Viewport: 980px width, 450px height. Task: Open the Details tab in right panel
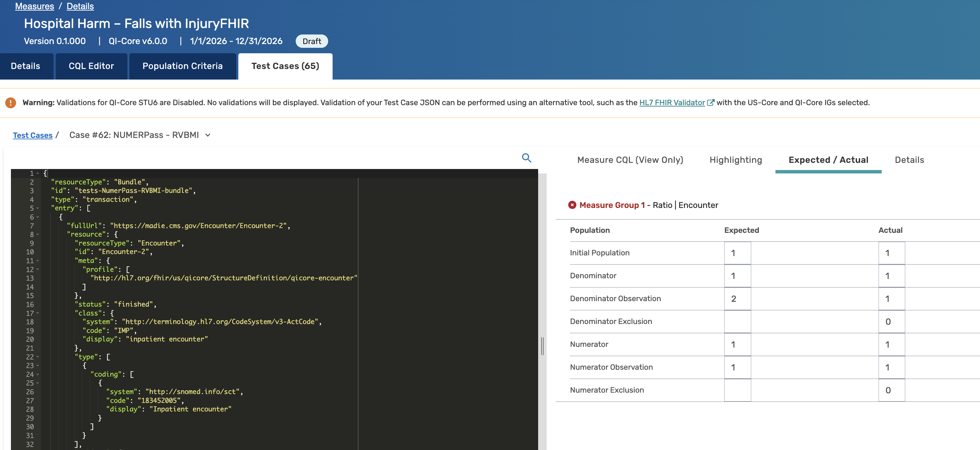909,160
